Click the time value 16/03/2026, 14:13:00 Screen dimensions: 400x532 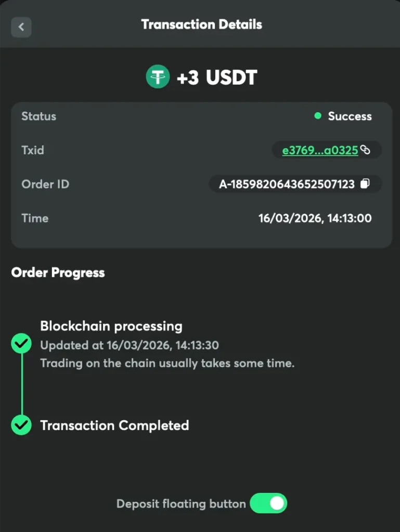315,218
